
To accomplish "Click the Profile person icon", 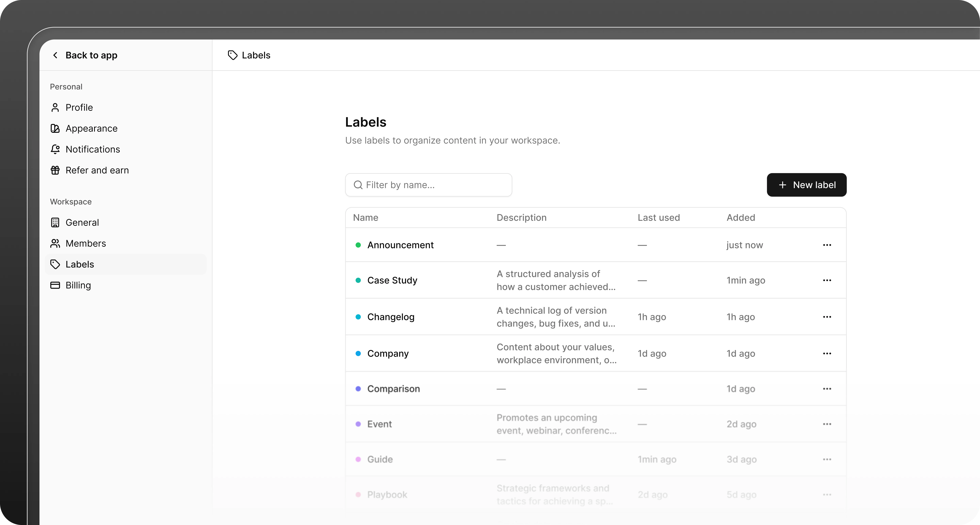I will [55, 107].
